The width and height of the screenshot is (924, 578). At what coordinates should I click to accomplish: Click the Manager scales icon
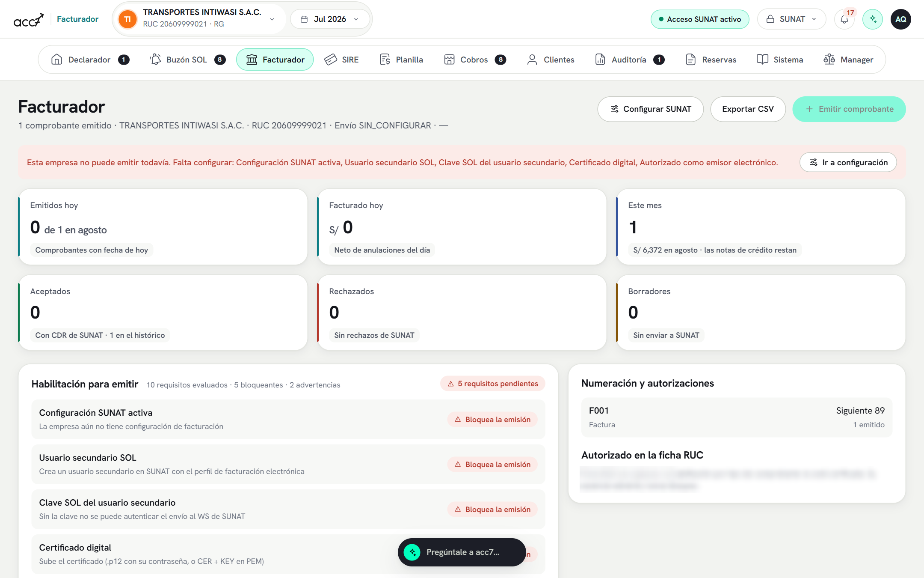829,60
